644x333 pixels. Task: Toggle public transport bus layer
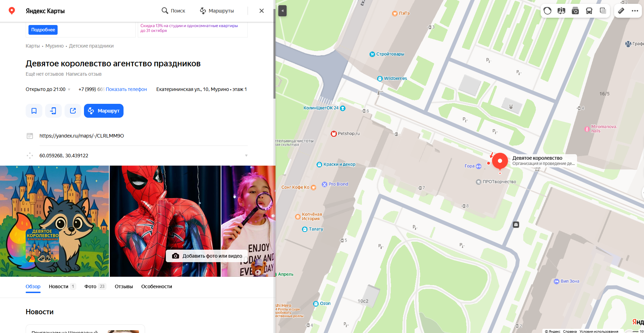click(x=589, y=11)
